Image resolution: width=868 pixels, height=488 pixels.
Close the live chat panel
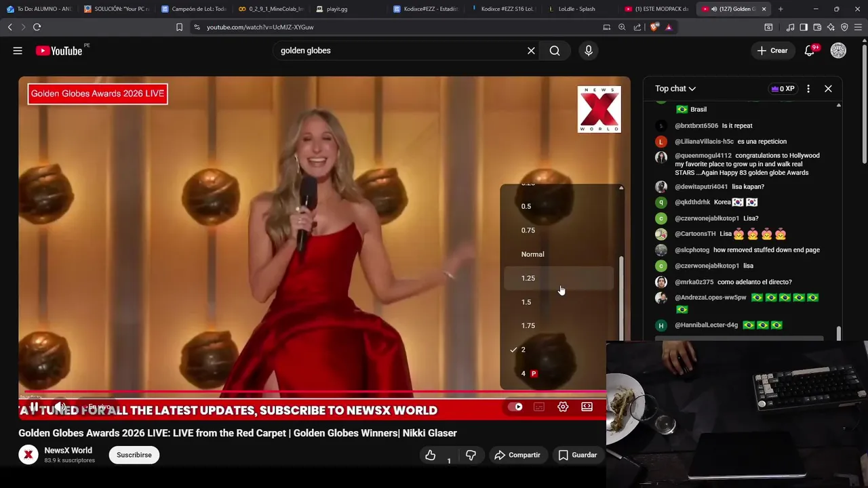[x=828, y=89]
